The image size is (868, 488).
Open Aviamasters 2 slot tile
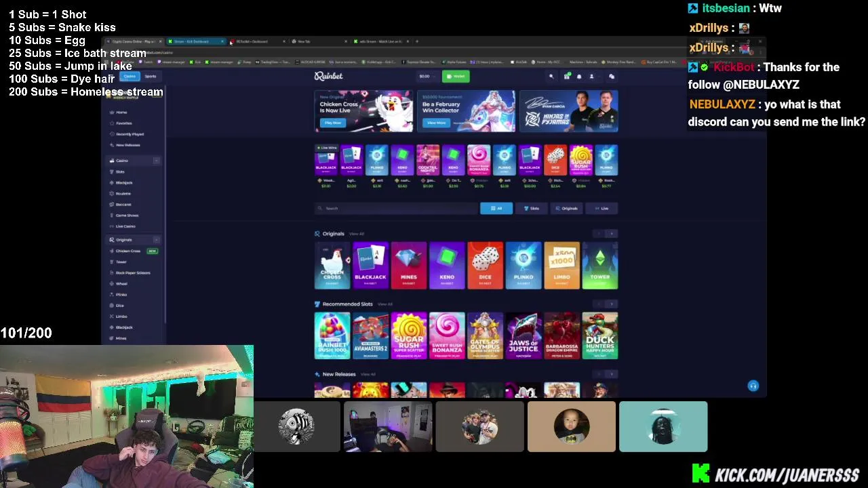point(370,335)
